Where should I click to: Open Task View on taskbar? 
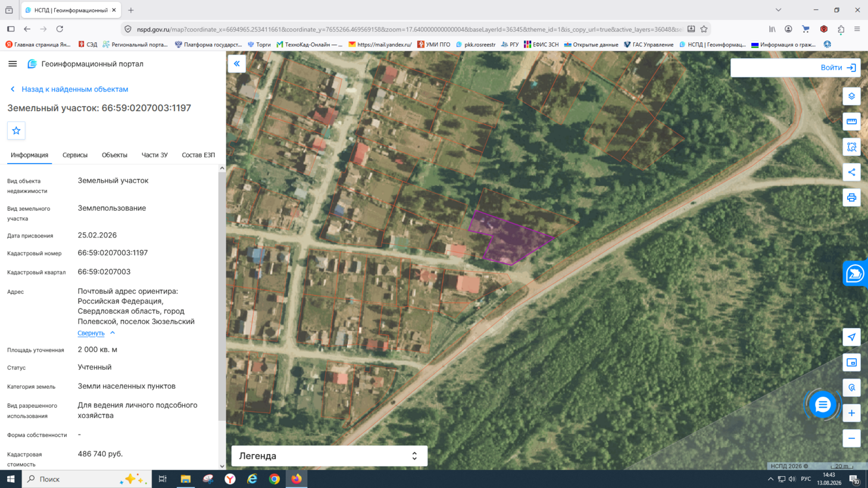[x=163, y=479]
